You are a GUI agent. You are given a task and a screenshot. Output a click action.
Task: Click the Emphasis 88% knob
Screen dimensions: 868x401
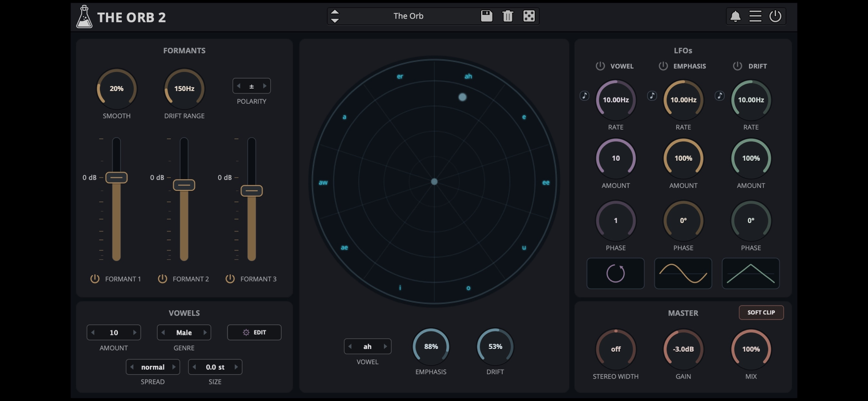point(431,346)
